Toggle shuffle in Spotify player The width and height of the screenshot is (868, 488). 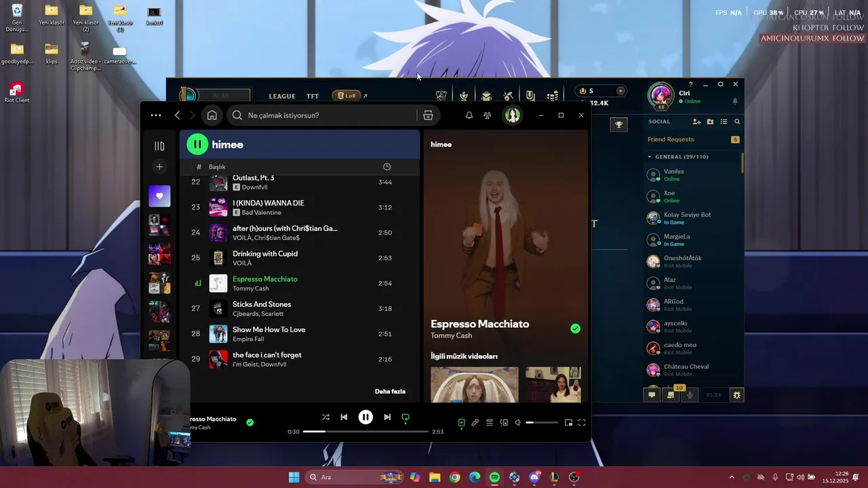coord(325,418)
